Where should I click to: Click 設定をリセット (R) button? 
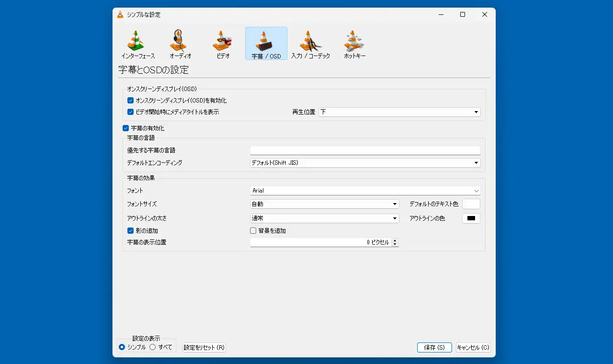click(204, 347)
